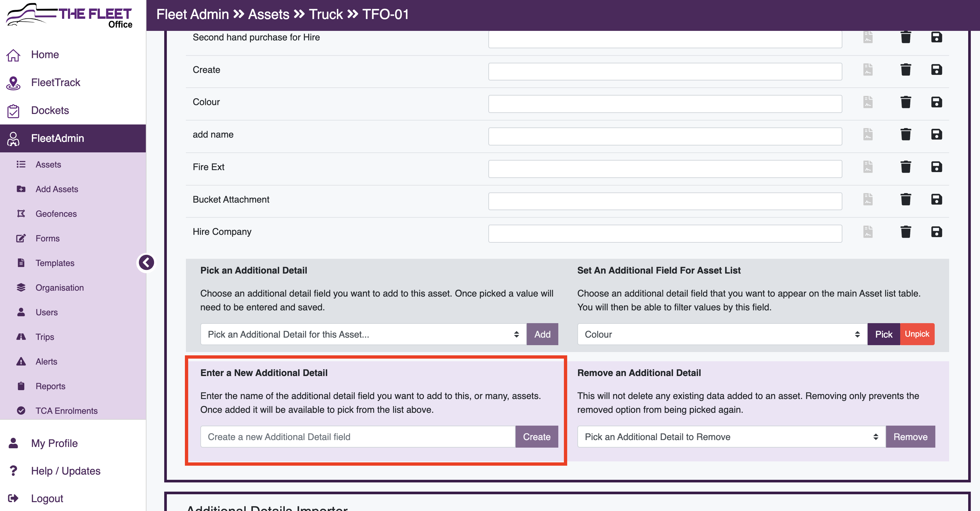Viewport: 980px width, 511px height.
Task: Open the Pick an Additional Detail for this Asset dropdown
Action: click(x=363, y=334)
